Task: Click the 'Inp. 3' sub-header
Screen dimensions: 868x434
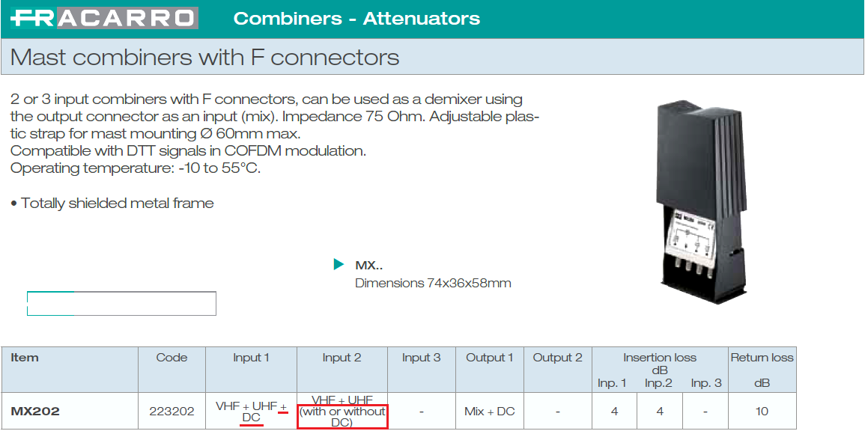Action: [706, 383]
